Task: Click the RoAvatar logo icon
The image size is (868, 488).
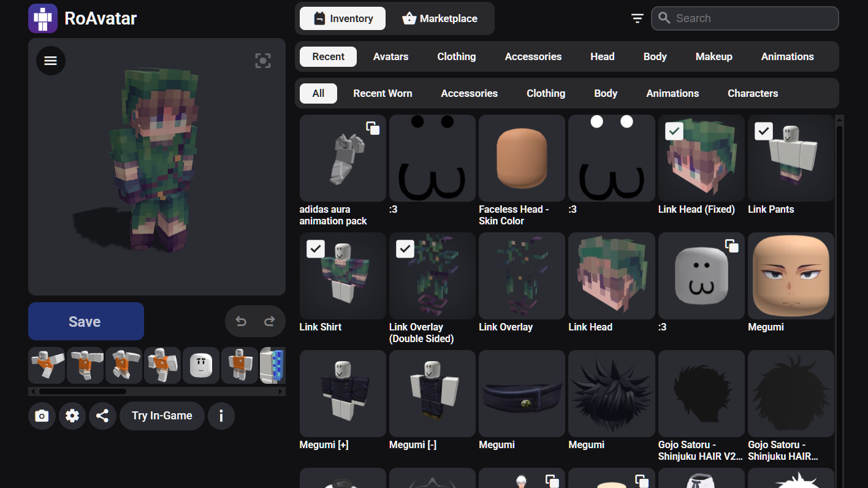Action: (x=43, y=18)
